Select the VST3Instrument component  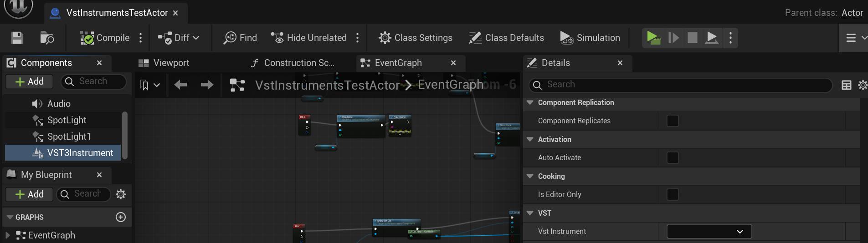coord(63,153)
